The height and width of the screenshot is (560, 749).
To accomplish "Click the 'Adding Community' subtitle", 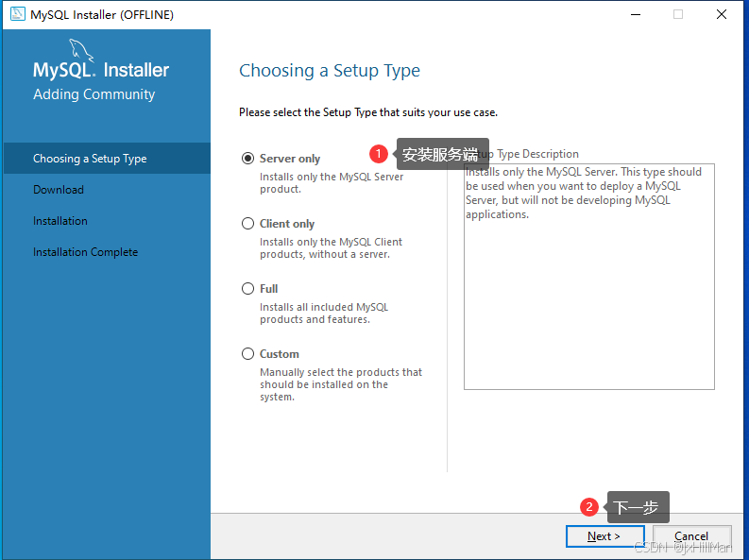I will [x=94, y=94].
